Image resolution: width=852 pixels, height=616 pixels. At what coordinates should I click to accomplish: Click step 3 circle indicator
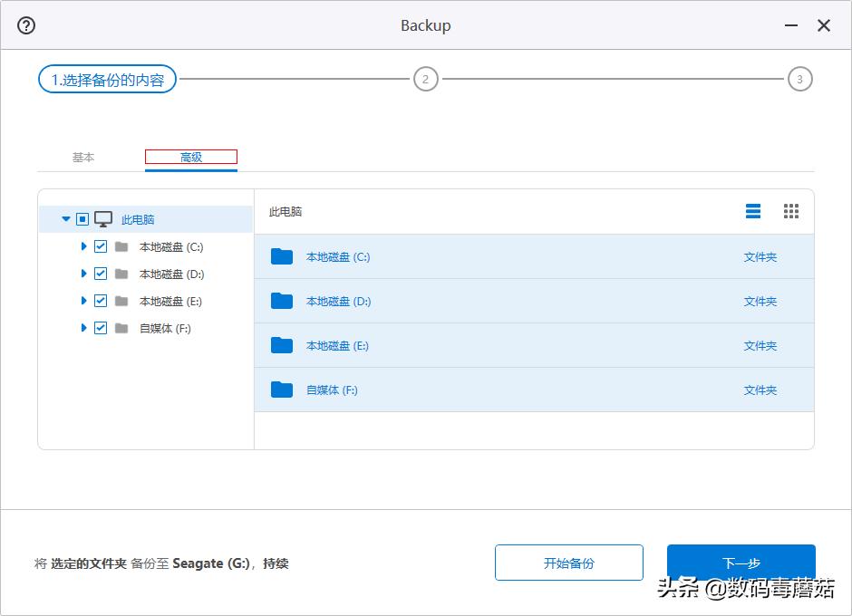click(799, 79)
